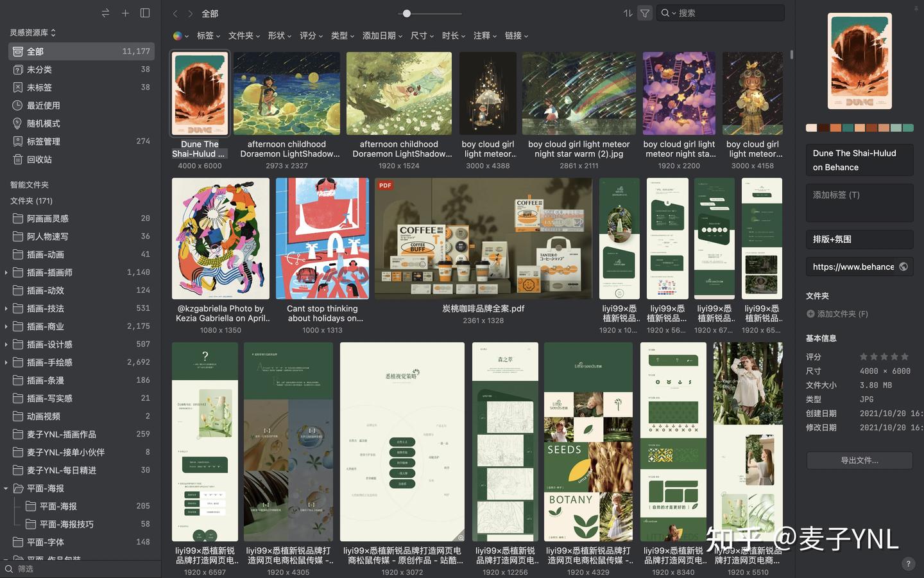This screenshot has width=924, height=578.
Task: Click the globe icon beside the URL
Action: [903, 267]
